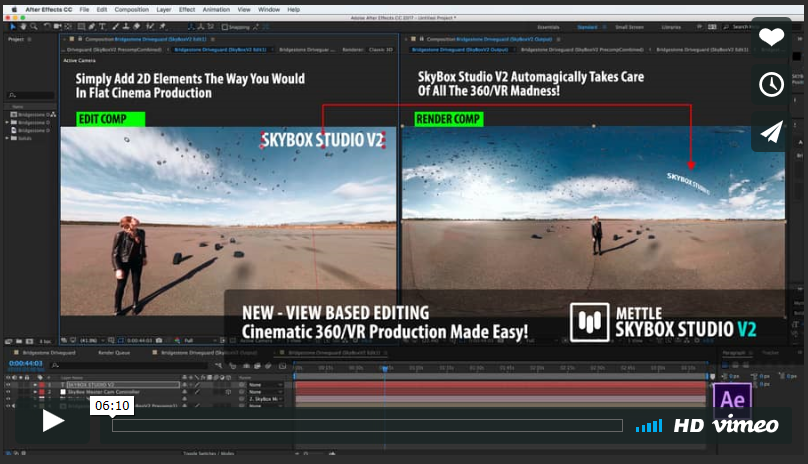Switch to Standard workspace
This screenshot has height=464, width=808.
tap(587, 27)
